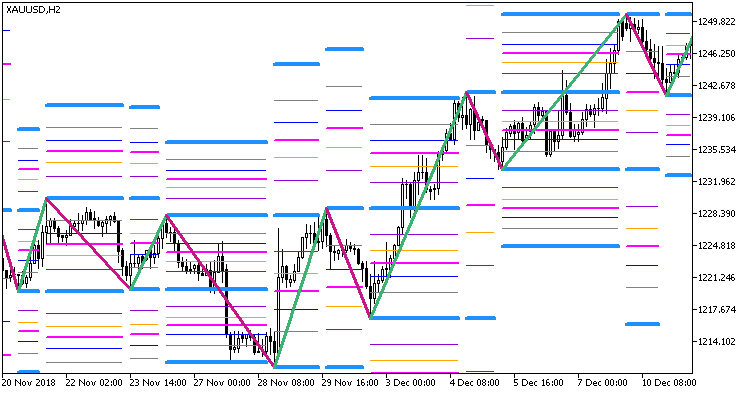Click the 3 Dec 00:00 time label
Viewport: 750px width, 394px height.
(x=411, y=383)
